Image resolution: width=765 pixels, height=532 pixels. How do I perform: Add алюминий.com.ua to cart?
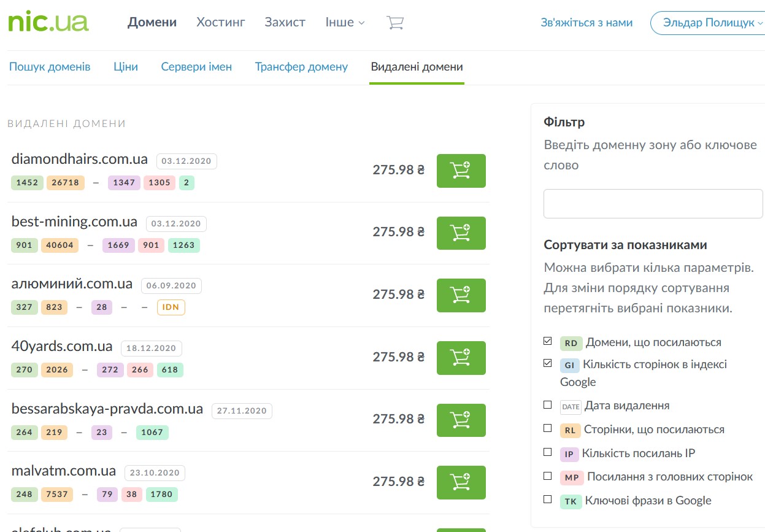tap(461, 295)
